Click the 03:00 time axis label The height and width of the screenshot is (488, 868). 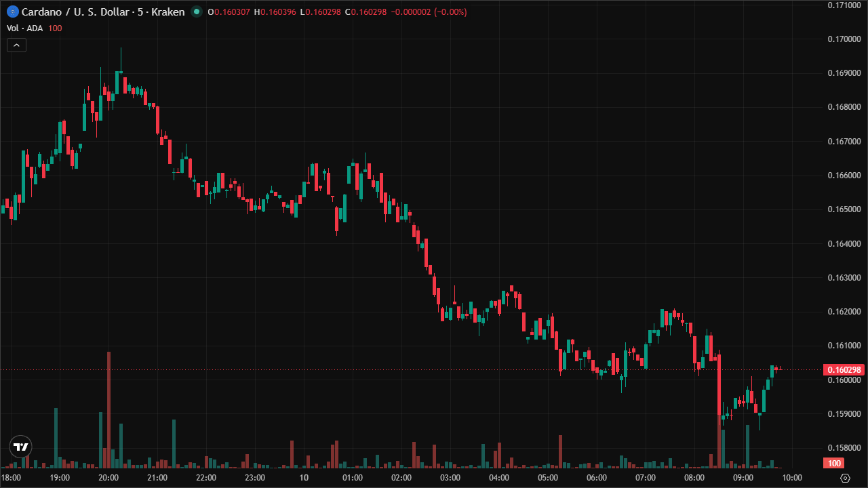pos(450,478)
